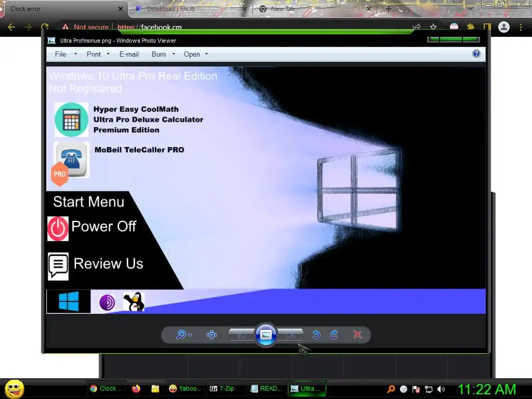Share this page icon in address bar
This screenshot has height=399, width=532.
[x=417, y=27]
